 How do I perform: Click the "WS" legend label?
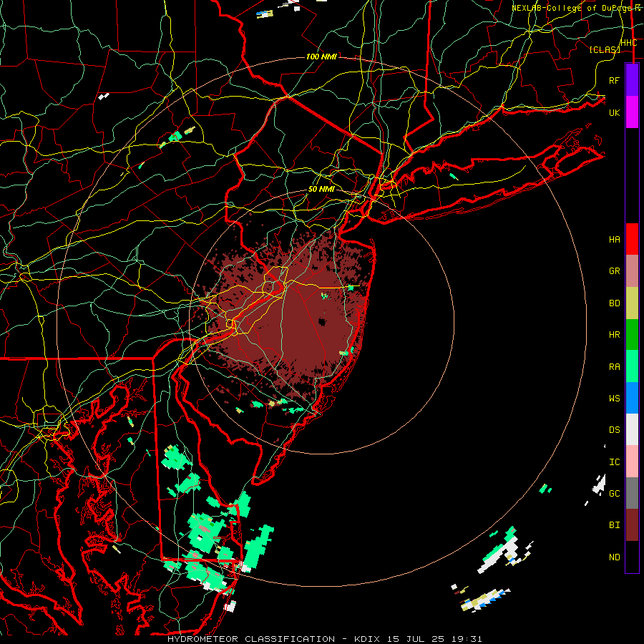[x=614, y=399]
